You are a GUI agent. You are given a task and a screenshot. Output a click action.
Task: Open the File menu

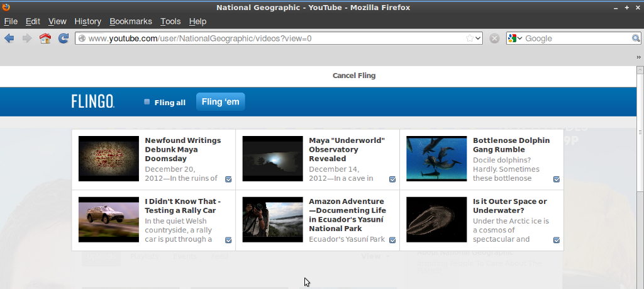point(11,21)
